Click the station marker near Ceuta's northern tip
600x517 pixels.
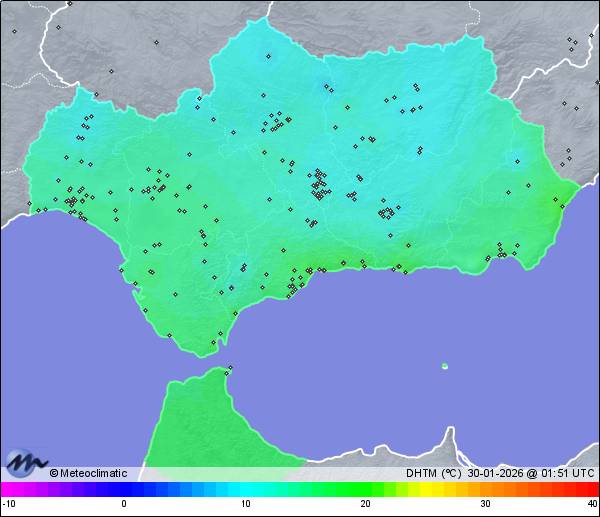229,367
